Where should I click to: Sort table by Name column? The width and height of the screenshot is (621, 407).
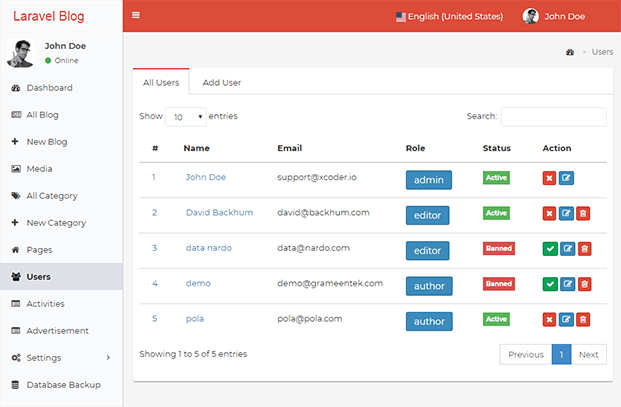coord(196,148)
